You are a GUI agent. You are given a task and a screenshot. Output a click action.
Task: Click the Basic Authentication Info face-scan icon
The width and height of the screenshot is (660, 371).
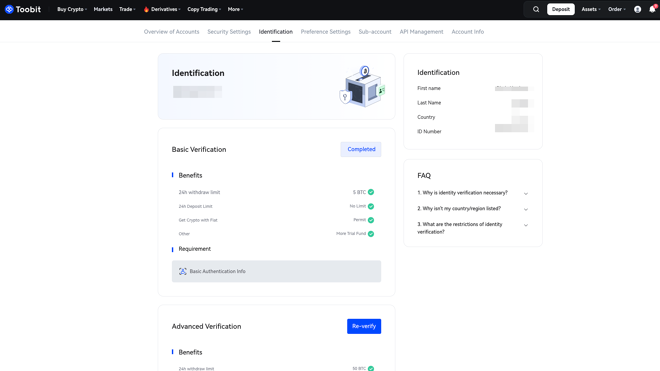tap(183, 272)
